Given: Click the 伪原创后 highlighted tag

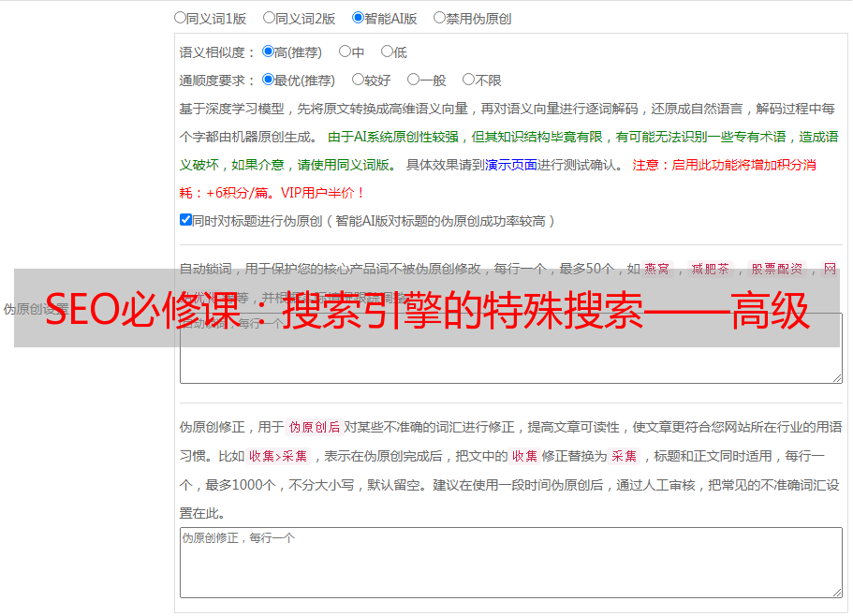Looking at the screenshot, I should pos(315,427).
